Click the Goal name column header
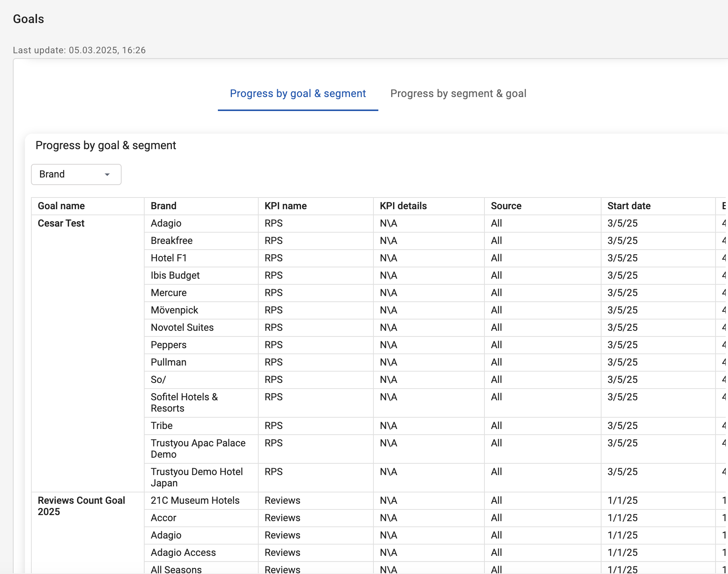This screenshot has height=574, width=728. [x=61, y=206]
